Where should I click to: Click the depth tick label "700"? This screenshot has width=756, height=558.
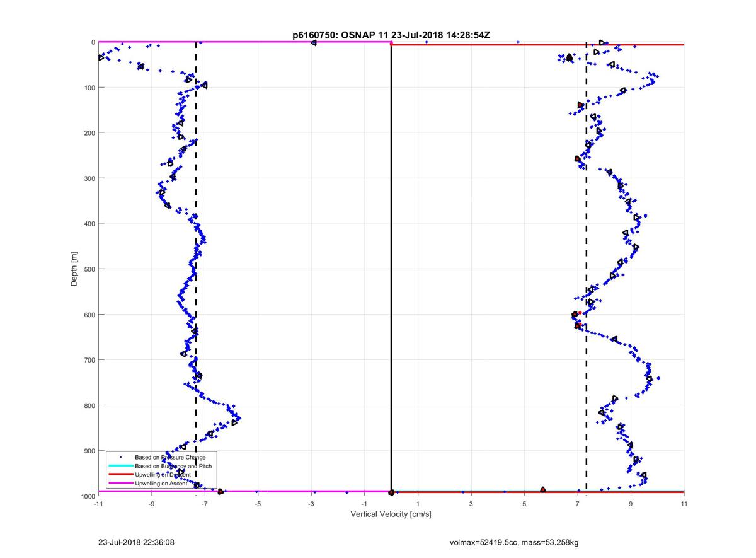89,360
